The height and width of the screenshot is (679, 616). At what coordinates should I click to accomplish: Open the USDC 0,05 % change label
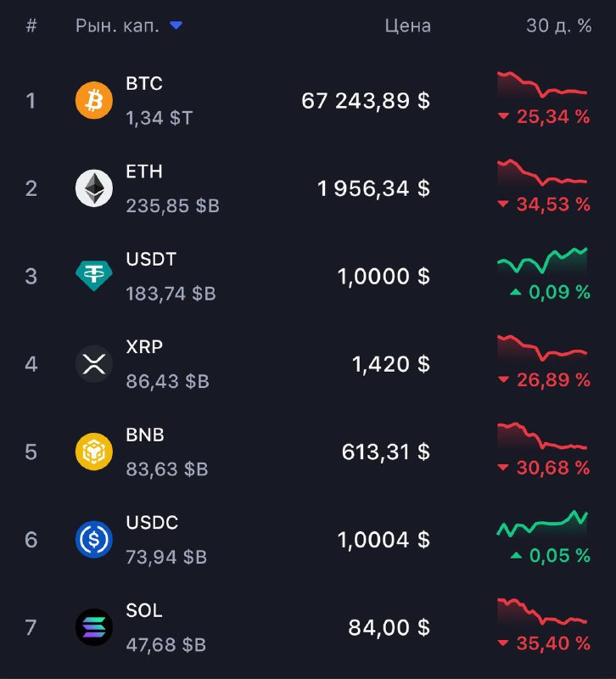(550, 556)
